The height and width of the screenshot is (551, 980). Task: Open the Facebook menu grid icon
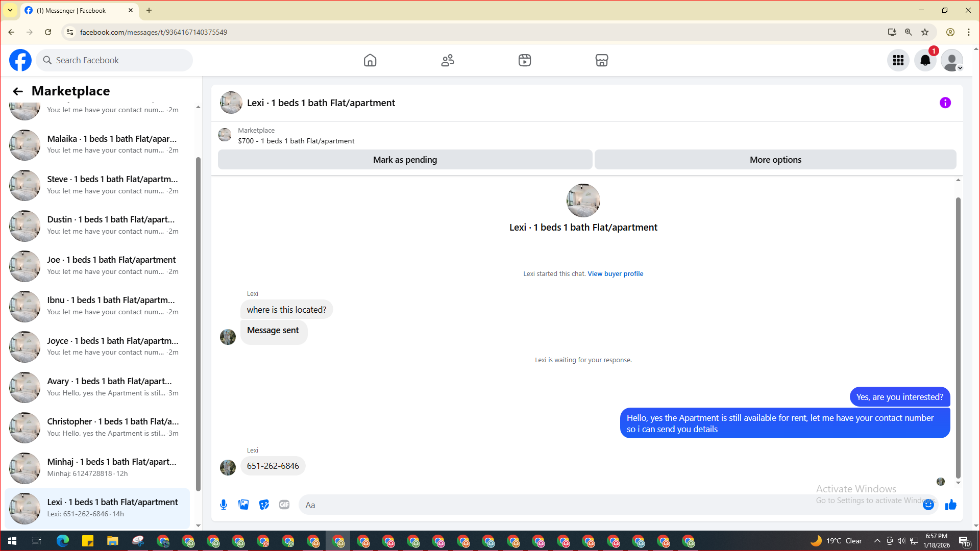(x=898, y=60)
